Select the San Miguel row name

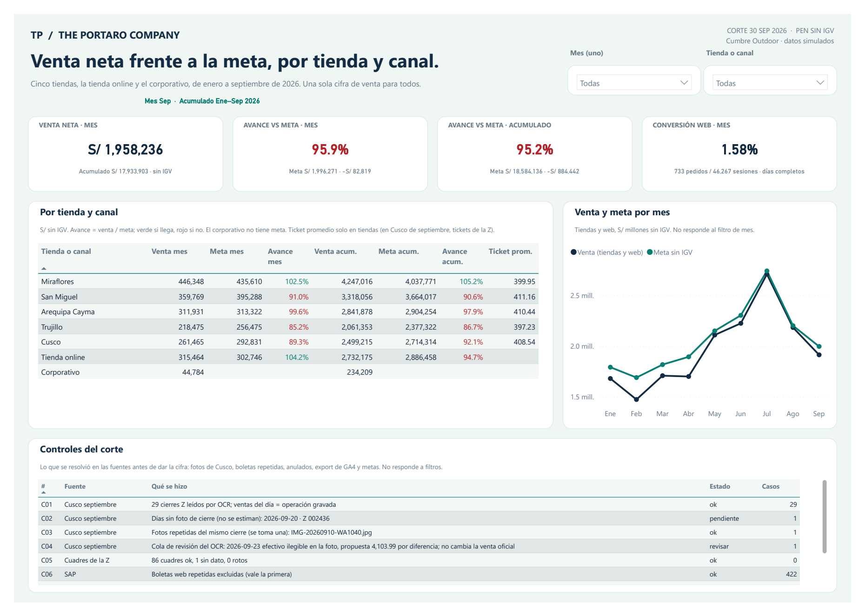tap(59, 297)
